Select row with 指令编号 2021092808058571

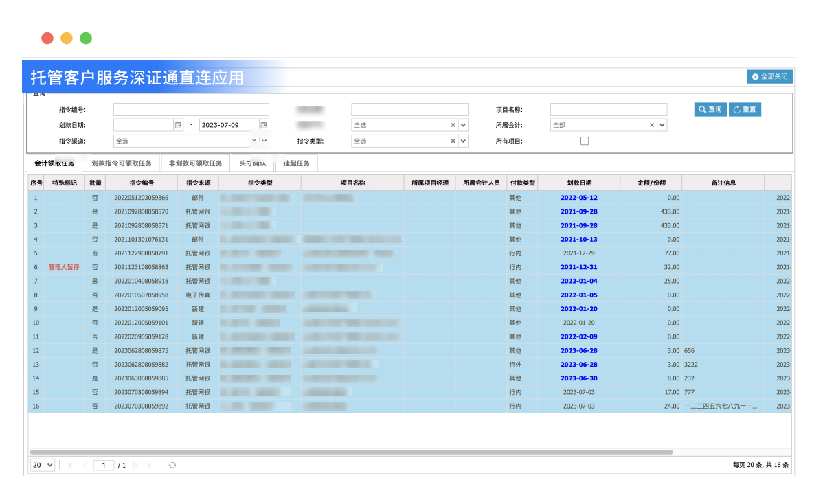tap(409, 226)
